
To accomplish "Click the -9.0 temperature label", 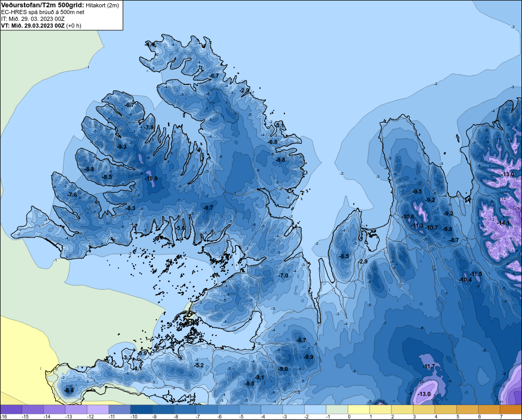I will coord(282,369).
